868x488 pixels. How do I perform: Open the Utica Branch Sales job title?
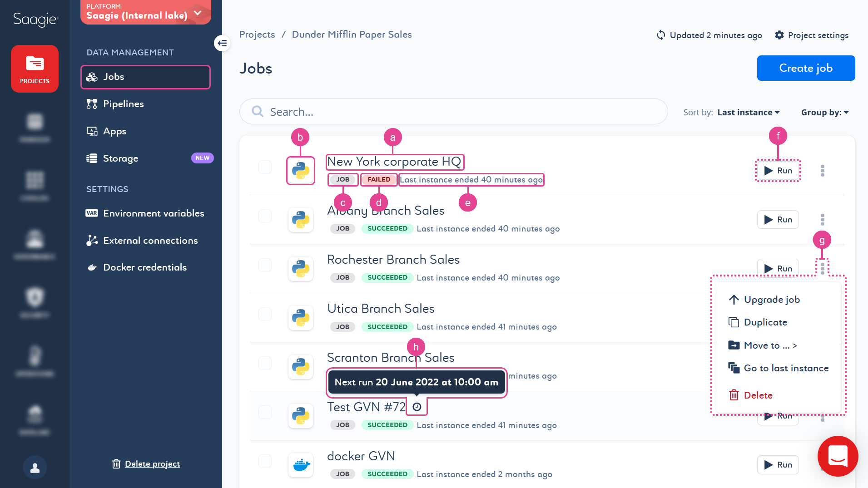coord(381,309)
